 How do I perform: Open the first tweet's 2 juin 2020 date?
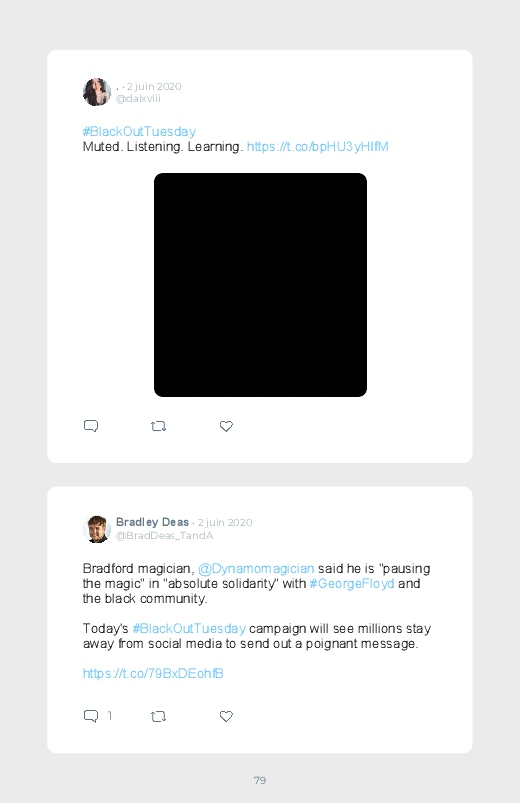point(154,86)
